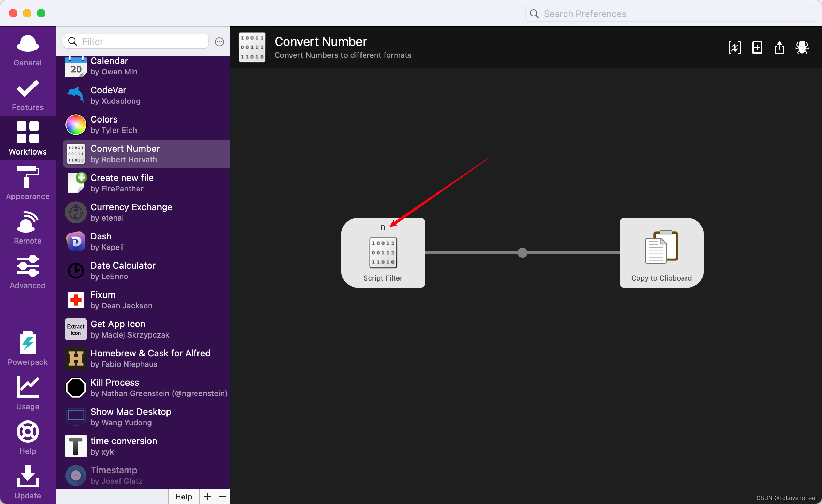Select the Script Filter node

pyautogui.click(x=383, y=253)
